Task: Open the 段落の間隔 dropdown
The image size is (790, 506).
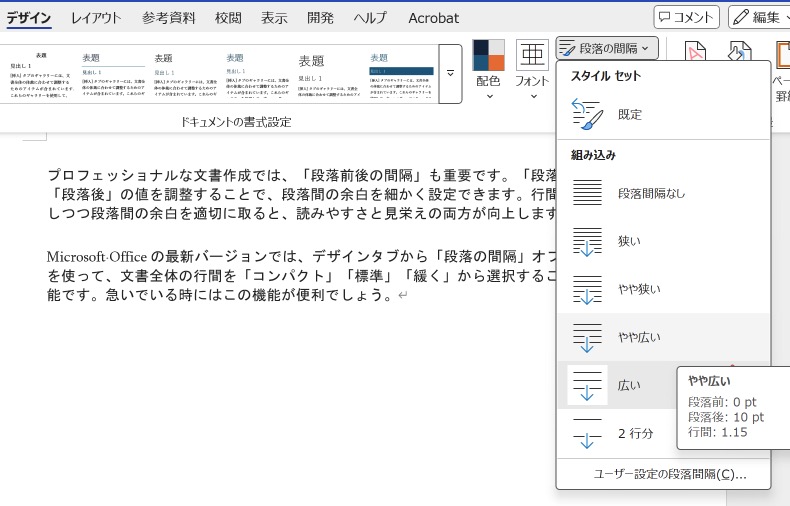Action: pos(607,47)
